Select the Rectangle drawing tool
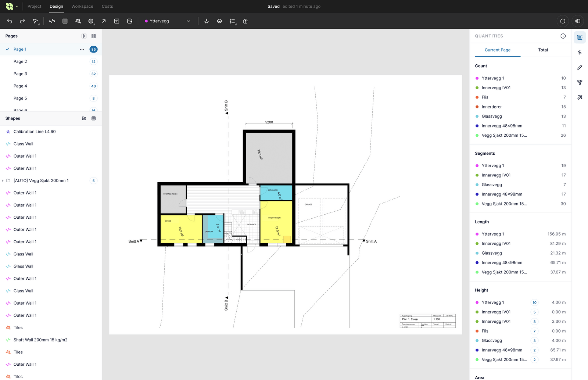 click(x=65, y=21)
